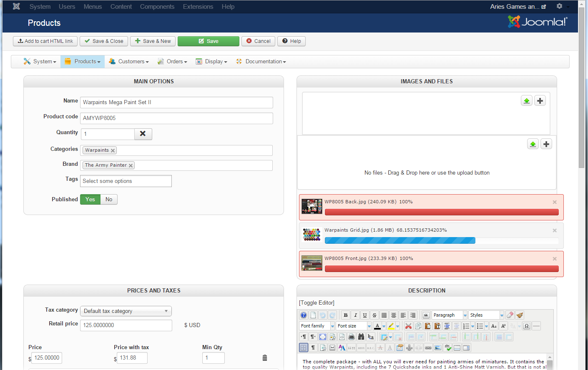Apply italic formatting in the editor
Viewport: 588px width, 370px height.
point(355,315)
